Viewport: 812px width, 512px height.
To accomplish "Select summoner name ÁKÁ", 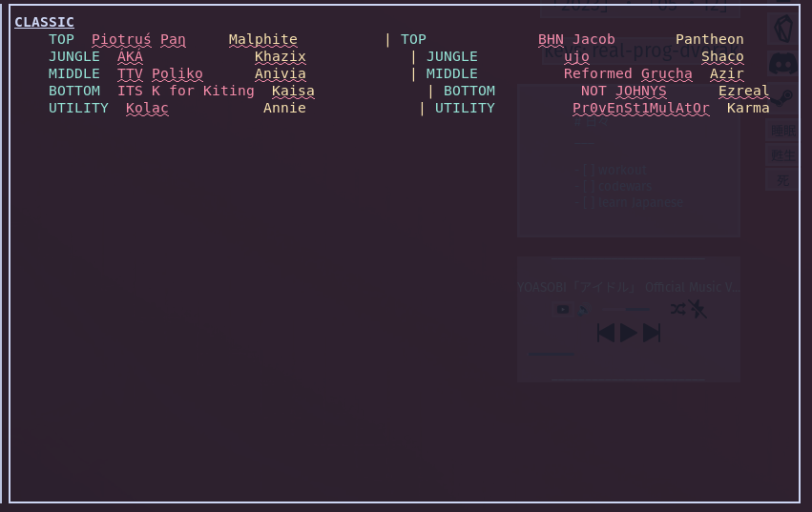I will (x=130, y=57).
